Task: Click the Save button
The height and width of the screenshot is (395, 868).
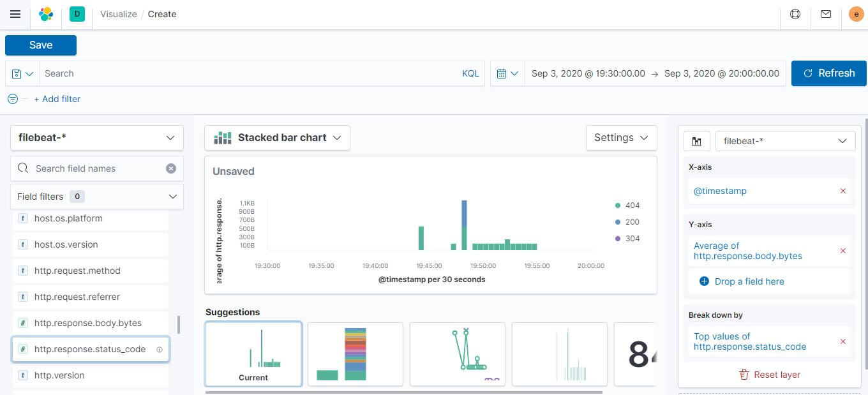Action: coord(40,45)
